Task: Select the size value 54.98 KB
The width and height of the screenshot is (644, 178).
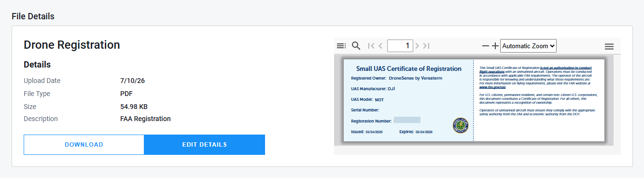Action: pyautogui.click(x=134, y=107)
